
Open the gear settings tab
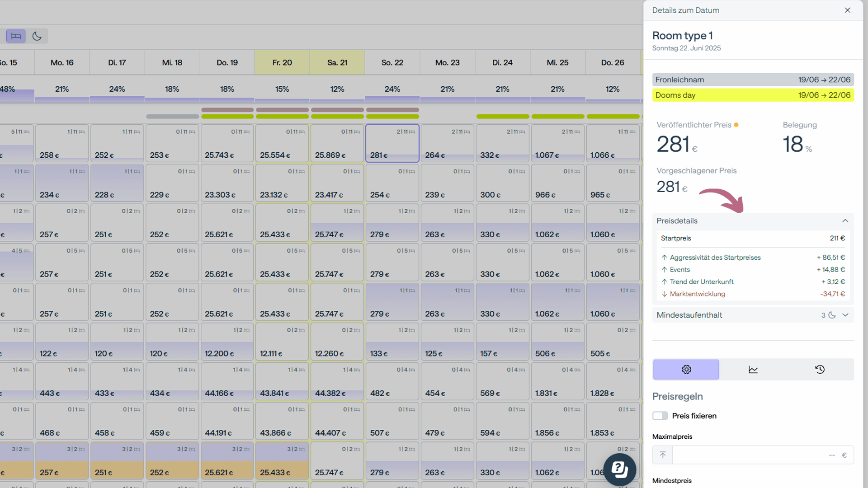(x=686, y=370)
